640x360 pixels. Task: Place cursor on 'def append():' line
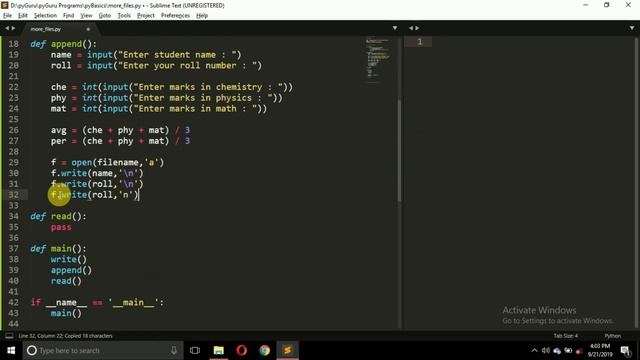click(x=64, y=44)
